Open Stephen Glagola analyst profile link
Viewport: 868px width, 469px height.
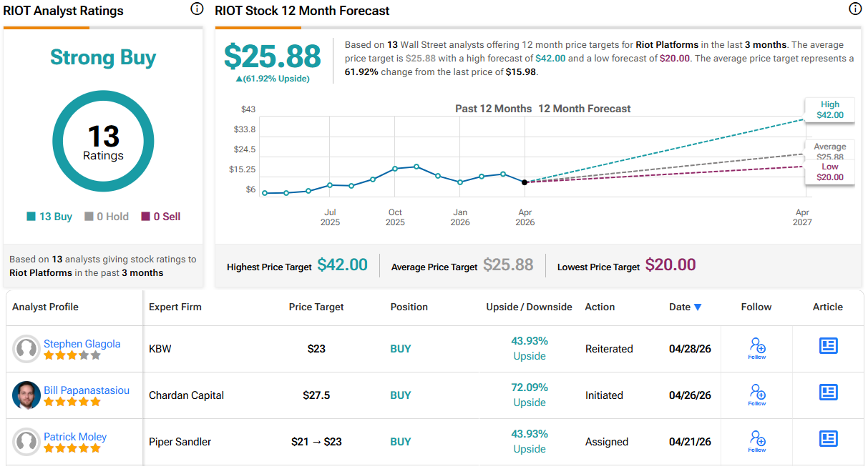click(x=82, y=344)
